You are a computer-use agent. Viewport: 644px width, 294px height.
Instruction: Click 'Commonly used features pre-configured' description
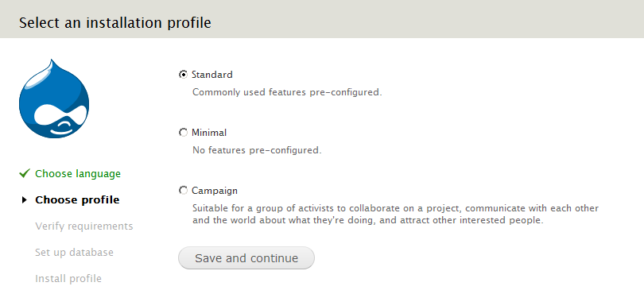coord(287,92)
